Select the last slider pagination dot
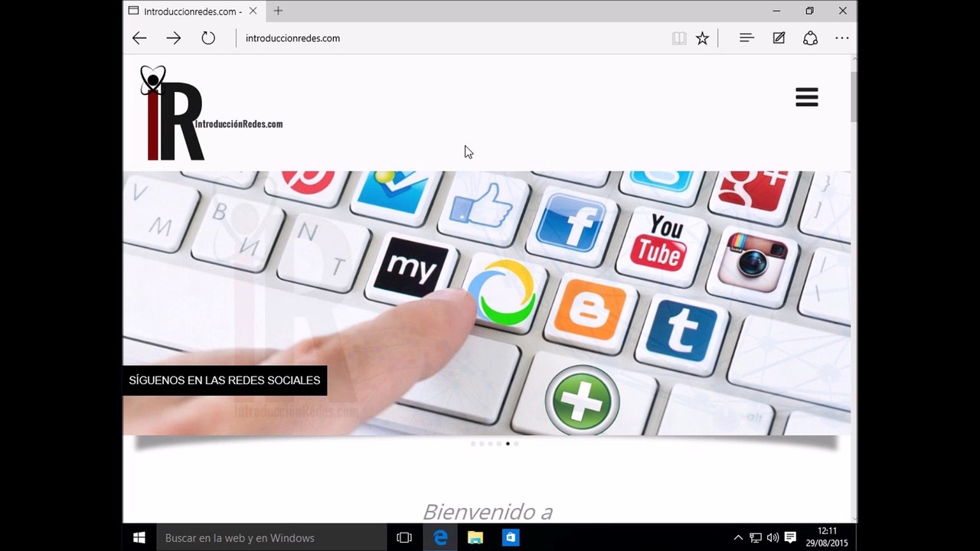This screenshot has width=980, height=551. [516, 444]
